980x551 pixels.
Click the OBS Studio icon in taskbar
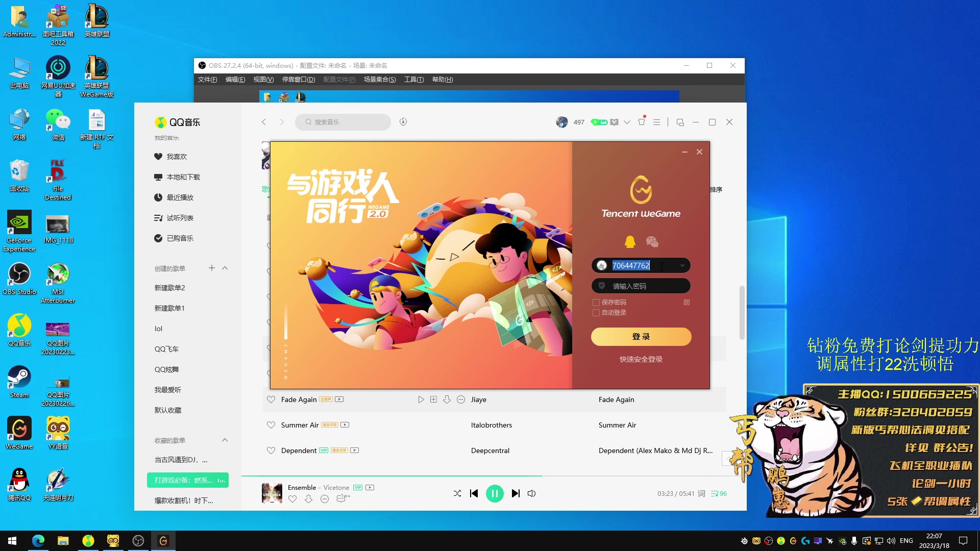pyautogui.click(x=138, y=540)
